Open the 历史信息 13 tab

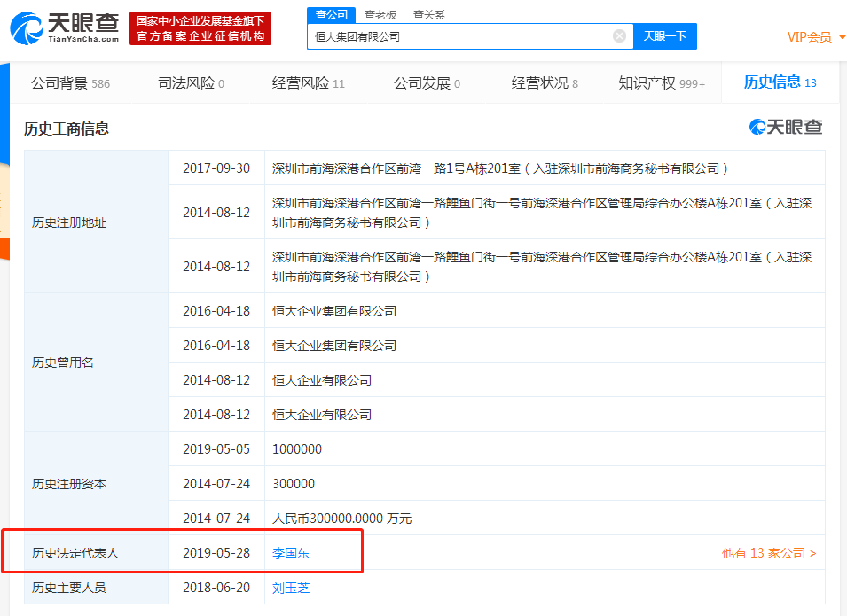point(780,82)
